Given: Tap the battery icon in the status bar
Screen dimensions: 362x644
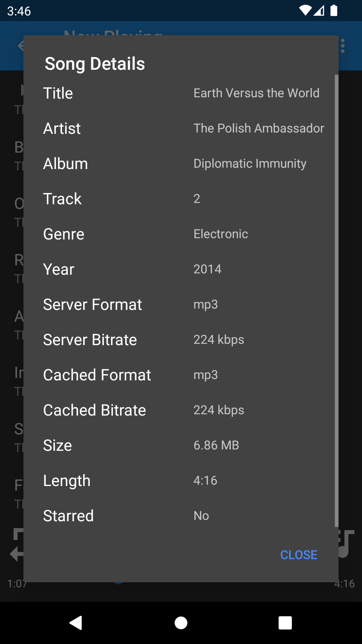Looking at the screenshot, I should pos(334,11).
